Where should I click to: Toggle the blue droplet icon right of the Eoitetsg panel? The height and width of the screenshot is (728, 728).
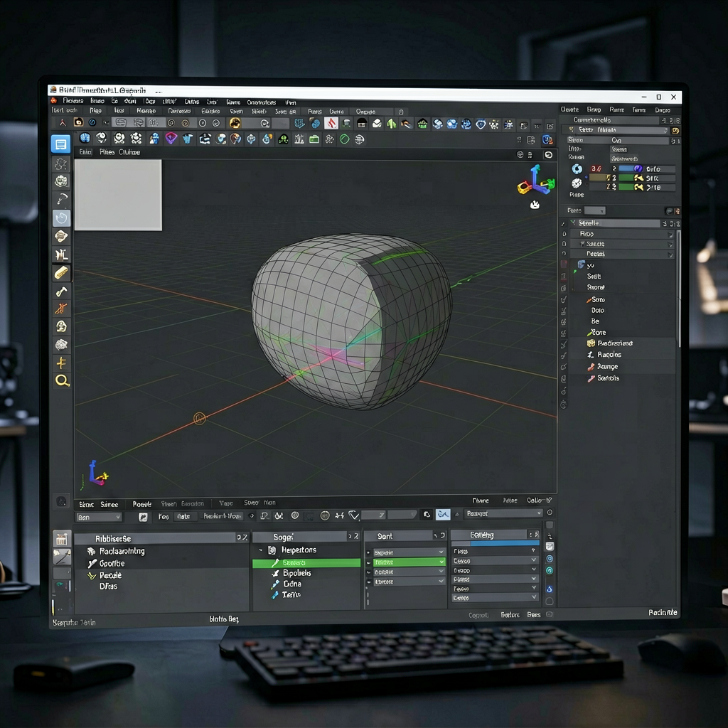[x=550, y=589]
